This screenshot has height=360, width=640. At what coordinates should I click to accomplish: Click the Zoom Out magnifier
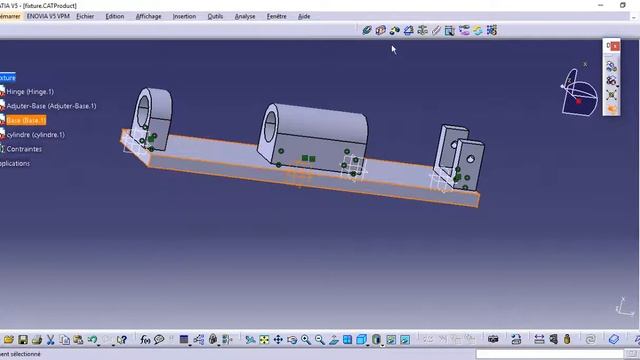tap(320, 340)
